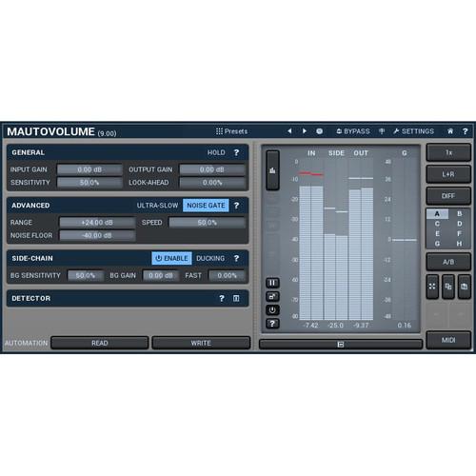This screenshot has width=476, height=476.
Task: Click the NOISE FLOOR value field
Action: 97,235
